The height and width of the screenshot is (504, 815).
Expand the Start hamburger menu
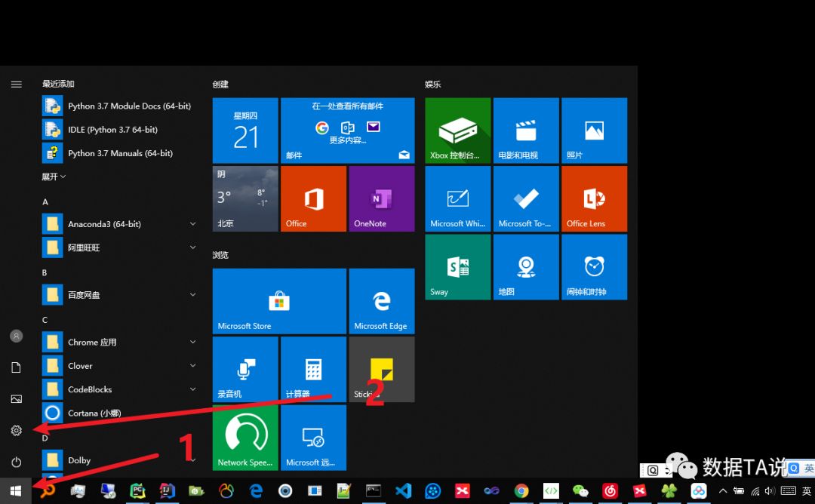click(16, 85)
